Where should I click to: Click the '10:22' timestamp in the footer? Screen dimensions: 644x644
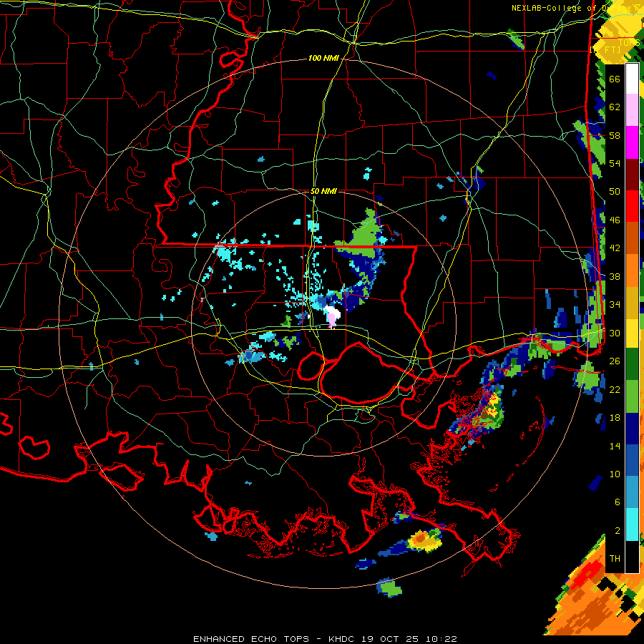[441, 639]
